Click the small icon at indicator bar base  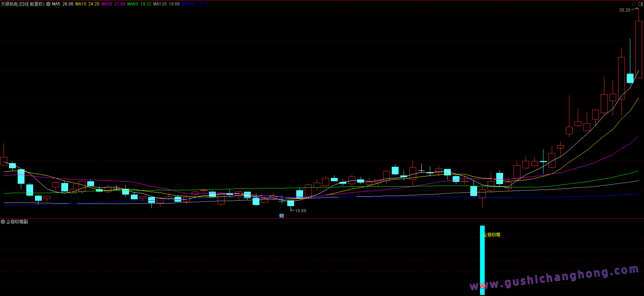click(x=482, y=287)
